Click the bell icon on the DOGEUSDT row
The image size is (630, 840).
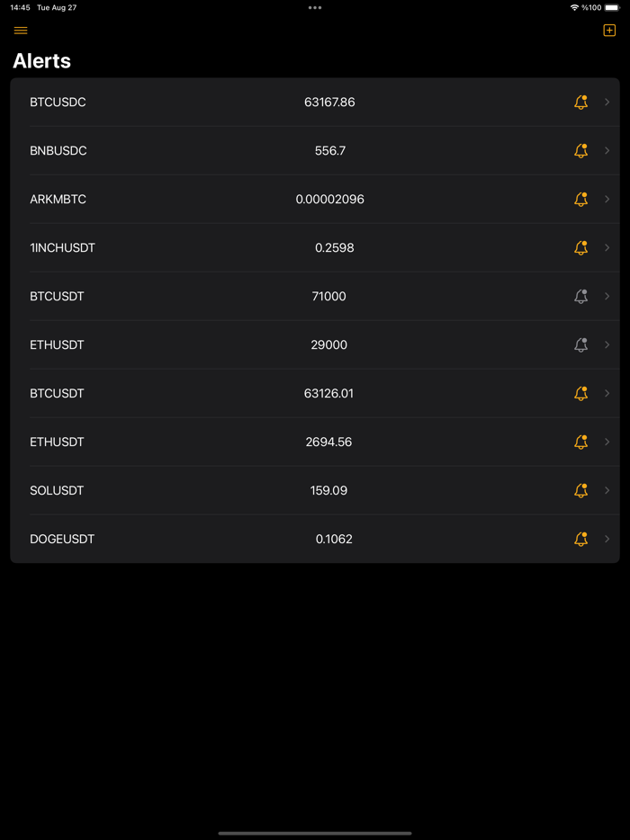580,539
